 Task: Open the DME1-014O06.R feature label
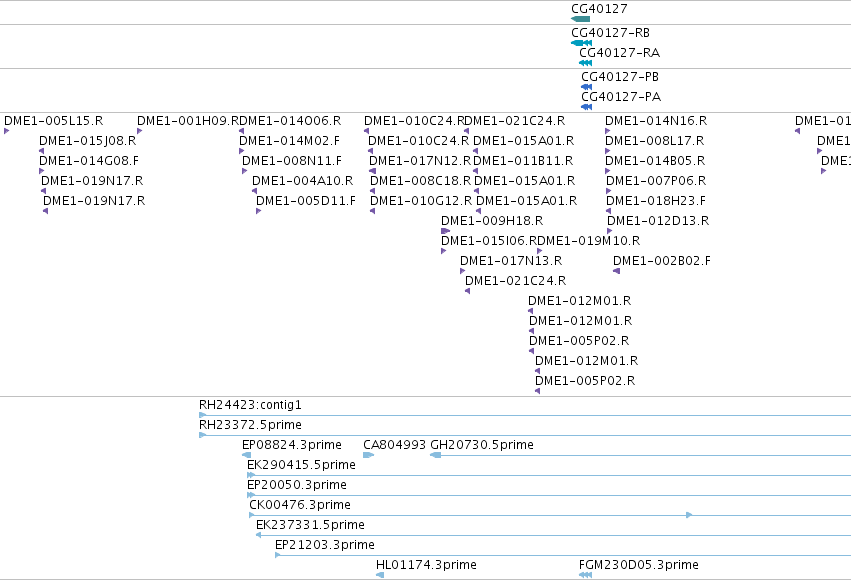coord(290,120)
